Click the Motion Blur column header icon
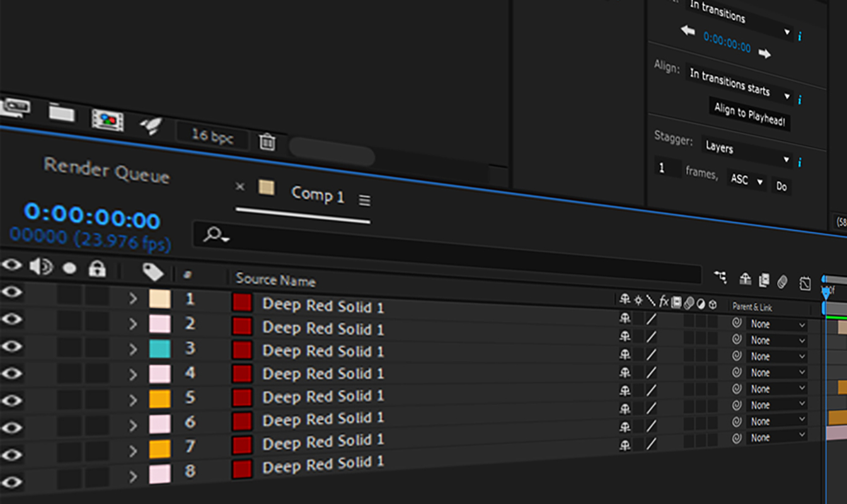 coord(689,304)
